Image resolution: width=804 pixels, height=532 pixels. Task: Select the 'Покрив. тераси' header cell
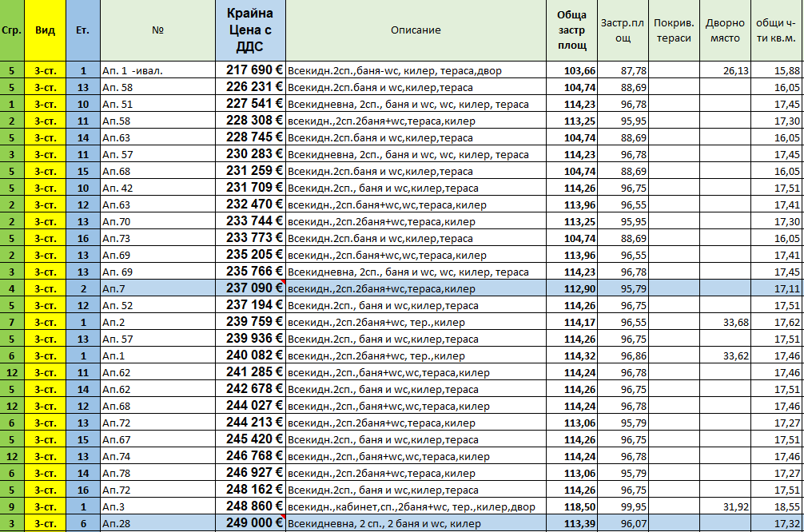pos(674,30)
